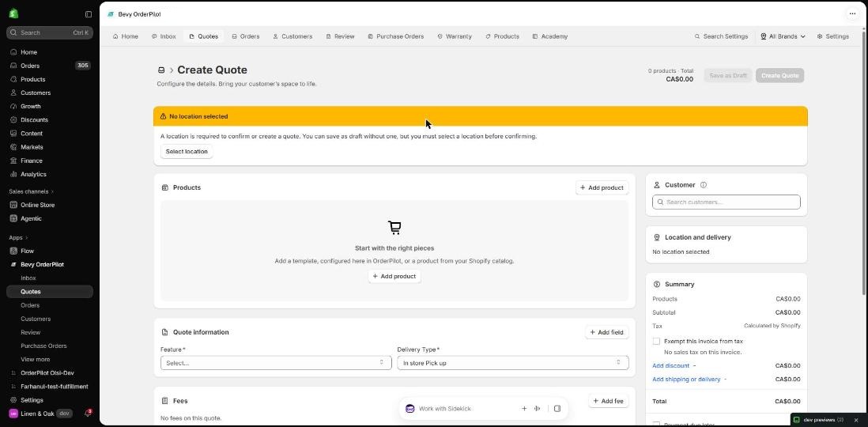Select the Quotes tab
The height and width of the screenshot is (427, 868).
click(203, 36)
